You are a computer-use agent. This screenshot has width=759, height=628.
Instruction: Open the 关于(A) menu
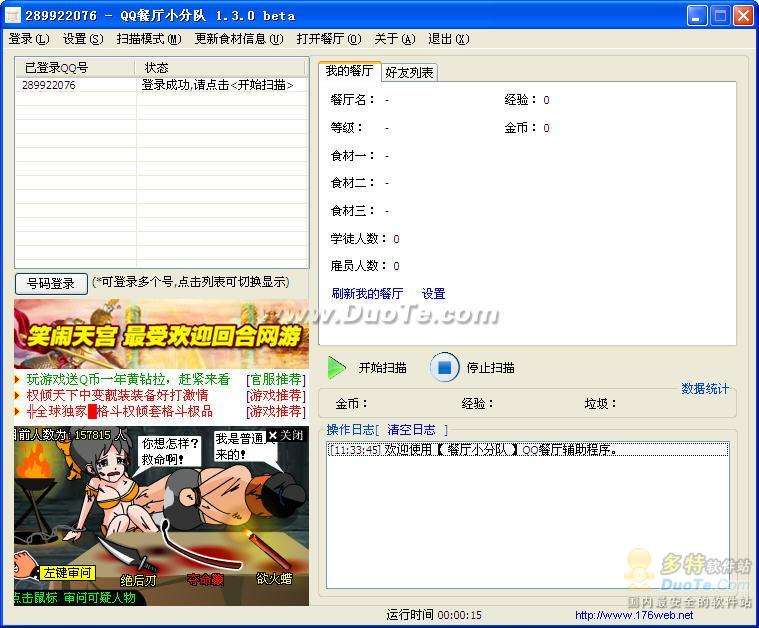(395, 39)
